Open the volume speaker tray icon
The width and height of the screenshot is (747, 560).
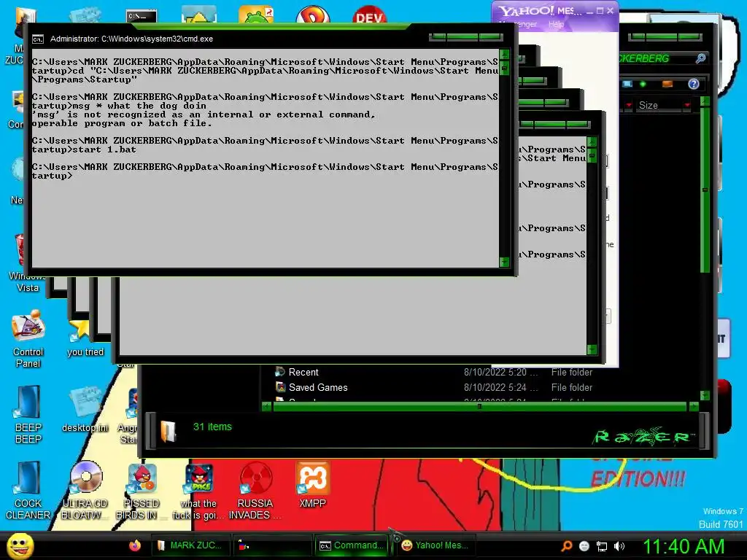coord(619,546)
